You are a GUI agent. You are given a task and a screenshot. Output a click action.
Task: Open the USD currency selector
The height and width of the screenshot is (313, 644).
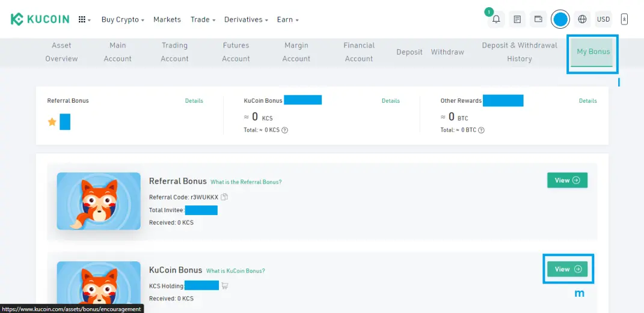click(x=603, y=19)
